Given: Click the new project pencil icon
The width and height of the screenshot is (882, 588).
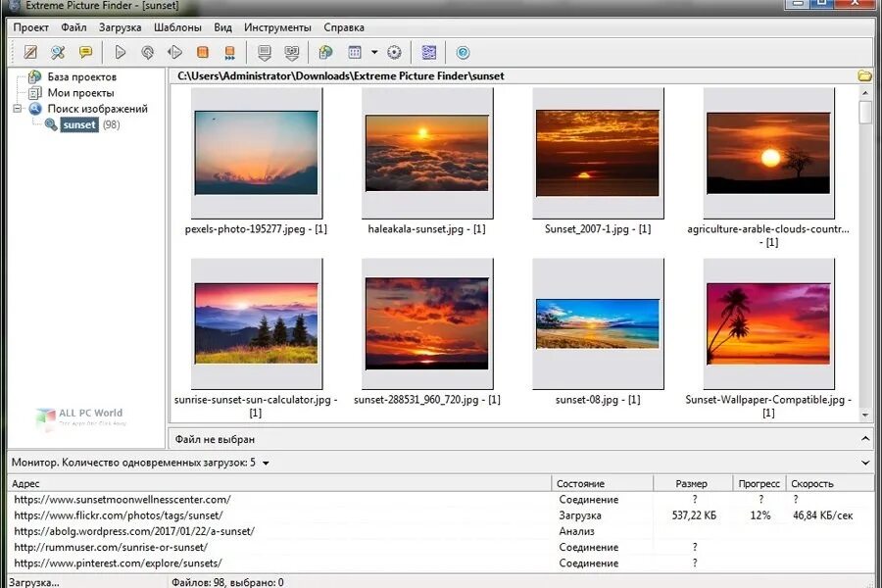Looking at the screenshot, I should pyautogui.click(x=30, y=52).
